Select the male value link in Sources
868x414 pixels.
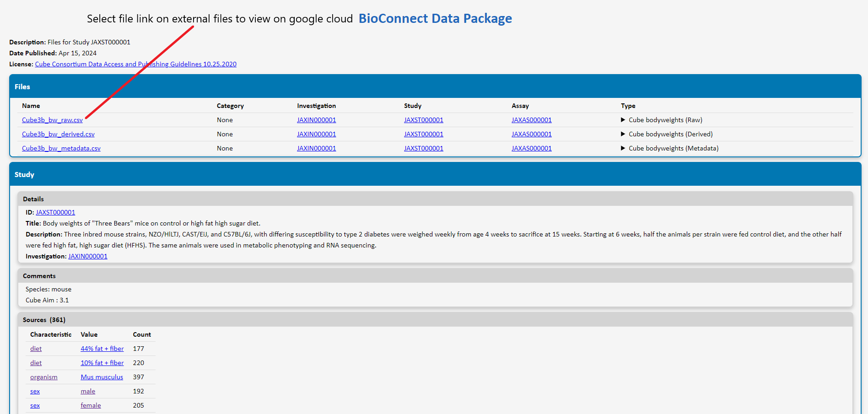click(x=87, y=391)
